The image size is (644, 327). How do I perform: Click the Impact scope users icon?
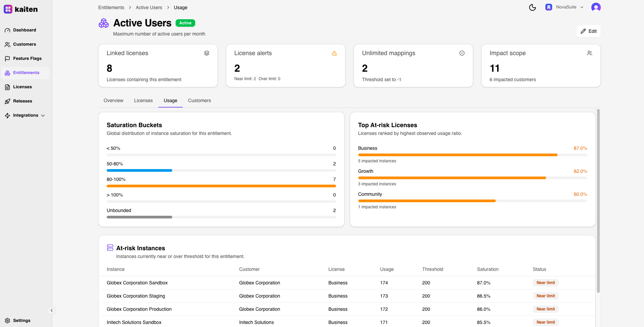pos(589,53)
